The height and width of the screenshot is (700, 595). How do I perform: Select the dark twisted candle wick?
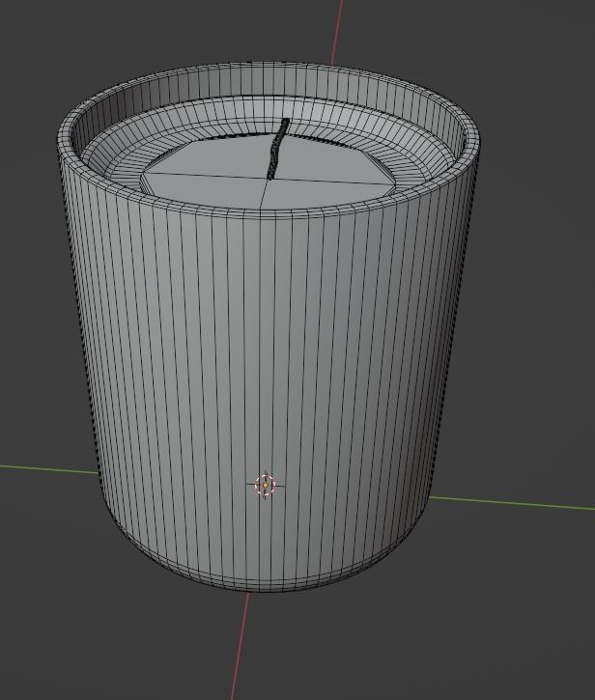277,149
